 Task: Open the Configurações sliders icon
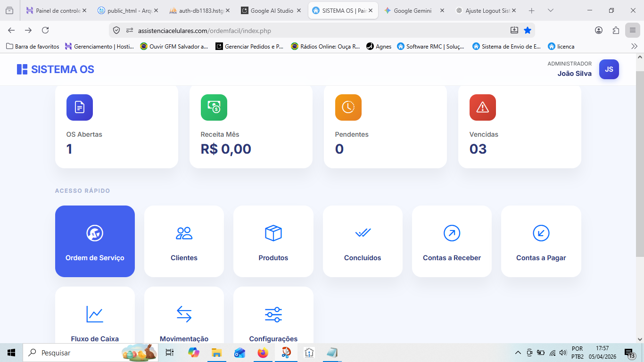pyautogui.click(x=273, y=314)
